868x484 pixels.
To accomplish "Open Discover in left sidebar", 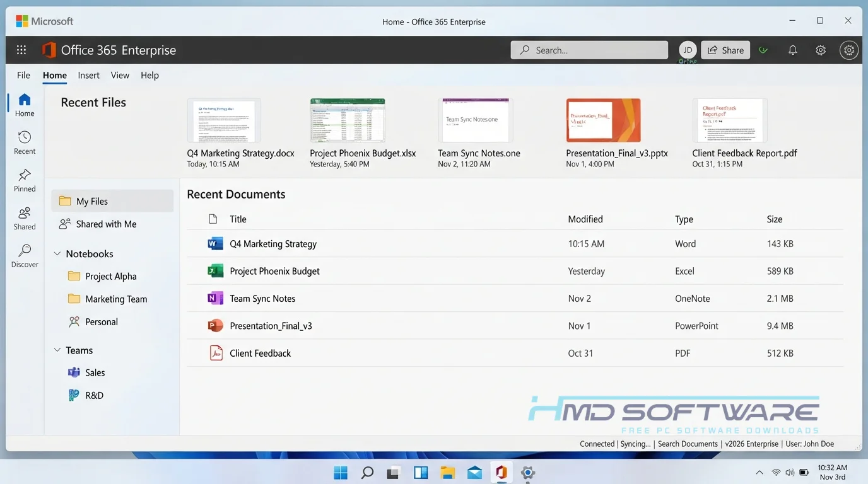I will point(25,256).
